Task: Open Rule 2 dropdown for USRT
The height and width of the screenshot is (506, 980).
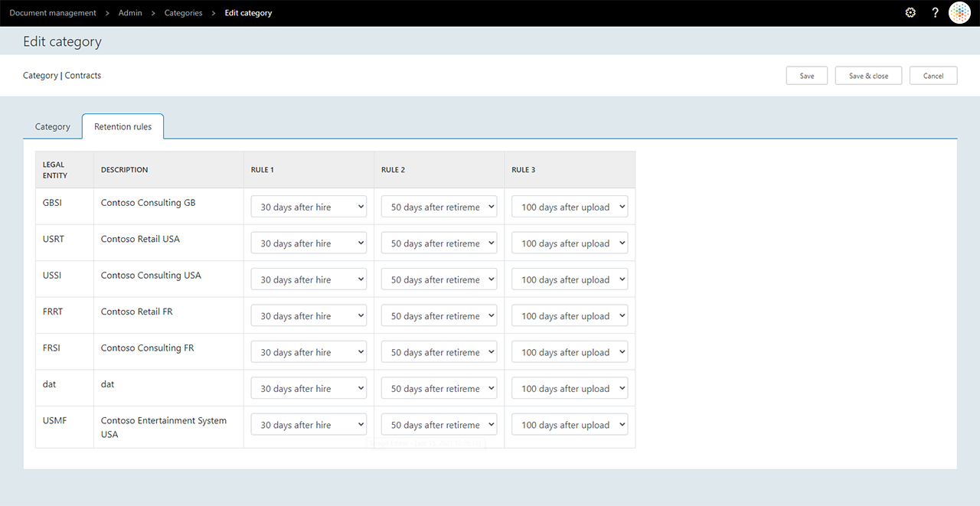Action: pos(439,243)
